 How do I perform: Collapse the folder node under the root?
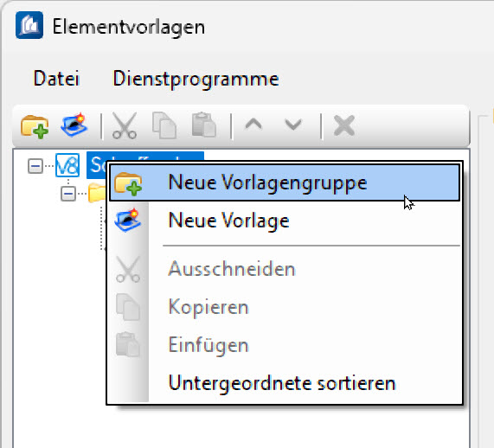tap(68, 194)
